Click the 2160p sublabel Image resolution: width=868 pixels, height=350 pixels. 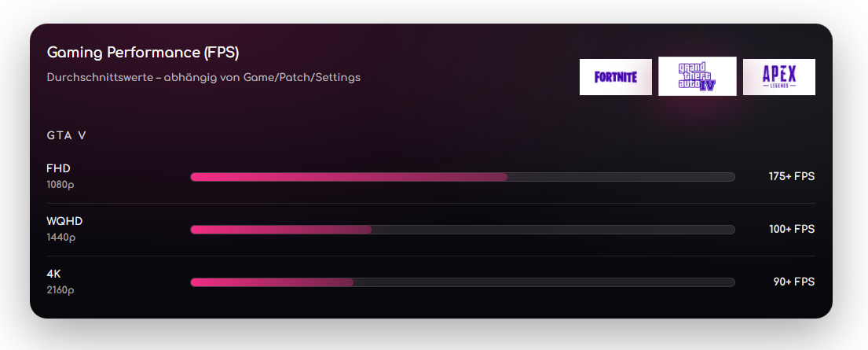coord(60,290)
